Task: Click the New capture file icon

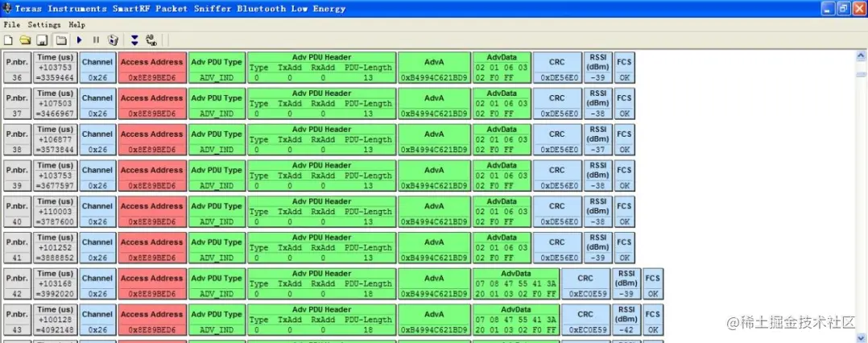Action: point(8,39)
